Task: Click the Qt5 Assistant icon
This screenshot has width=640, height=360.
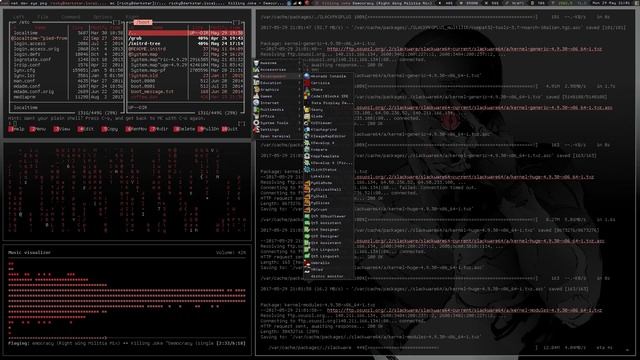Action: [x=307, y=223]
